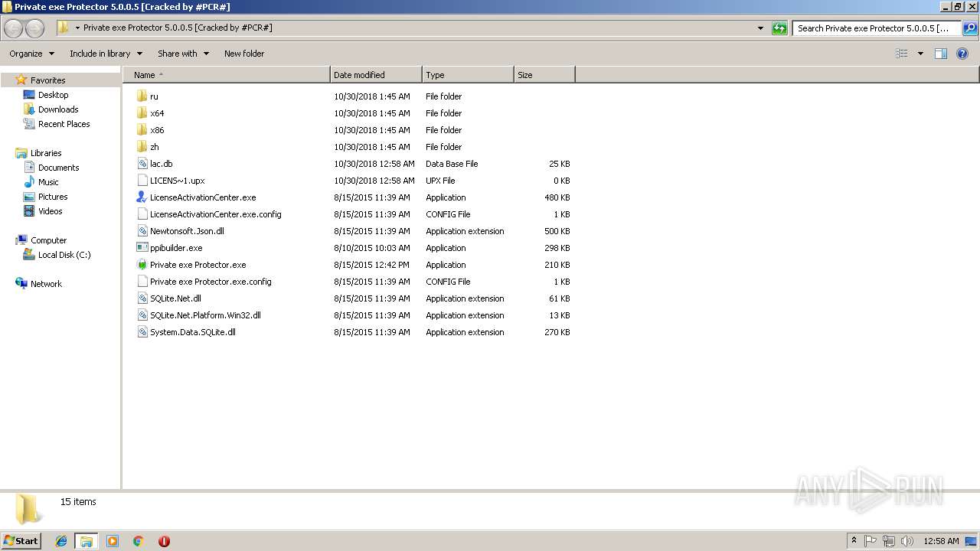Open Network in navigation pane

(x=46, y=284)
